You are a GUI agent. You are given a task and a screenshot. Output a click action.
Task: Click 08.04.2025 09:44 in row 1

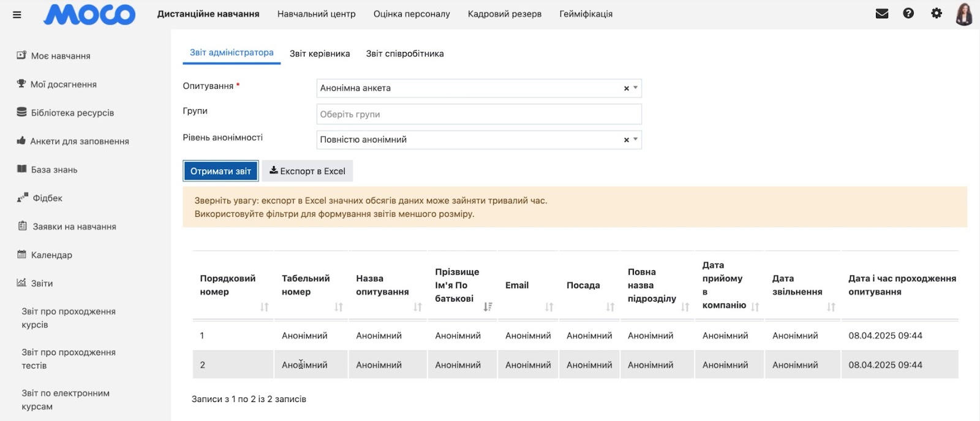point(885,336)
